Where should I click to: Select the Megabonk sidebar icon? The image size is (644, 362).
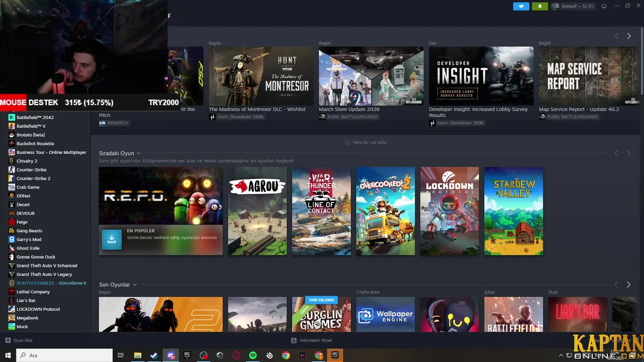(x=12, y=318)
